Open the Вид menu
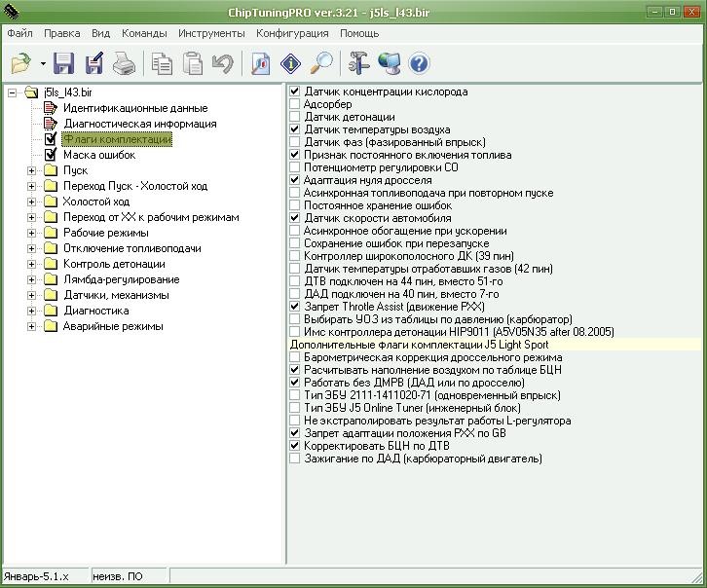Image resolution: width=707 pixels, height=588 pixels. click(x=100, y=33)
